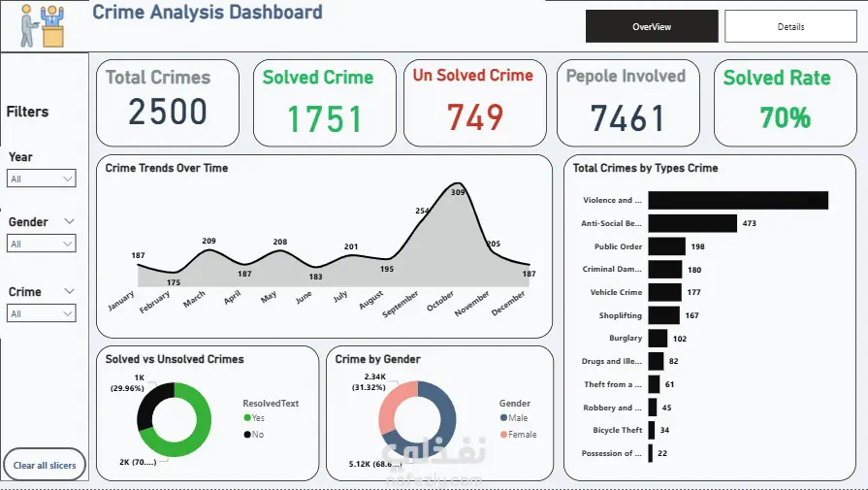Viewport: 868px width, 490px height.
Task: Click the Solved Rate 70% card
Action: pyautogui.click(x=785, y=103)
